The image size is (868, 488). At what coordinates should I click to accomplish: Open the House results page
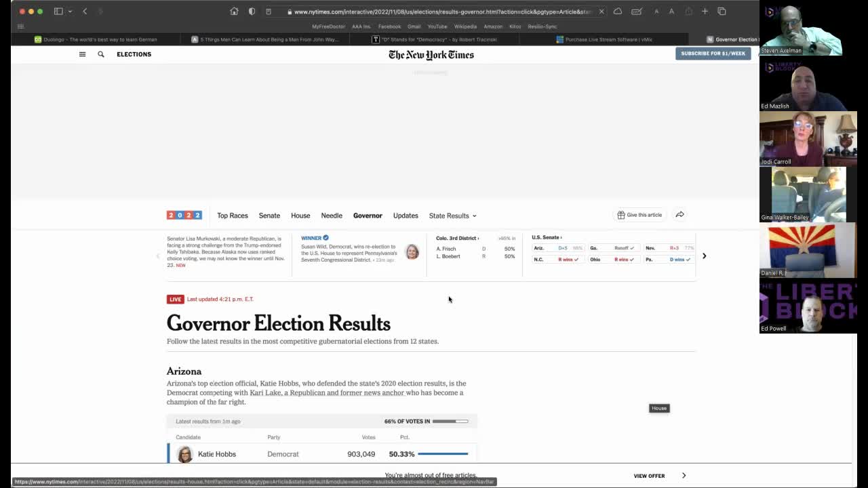(x=300, y=216)
